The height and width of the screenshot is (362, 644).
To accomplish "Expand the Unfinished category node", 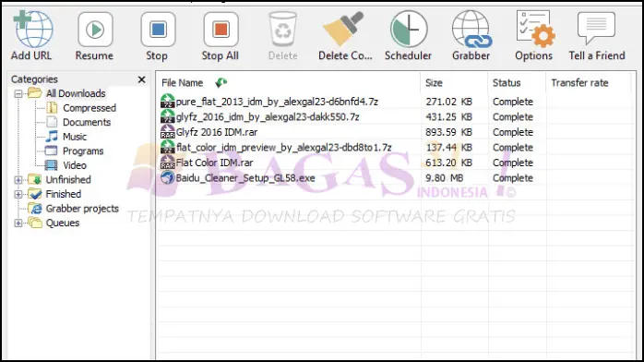I will 18,180.
